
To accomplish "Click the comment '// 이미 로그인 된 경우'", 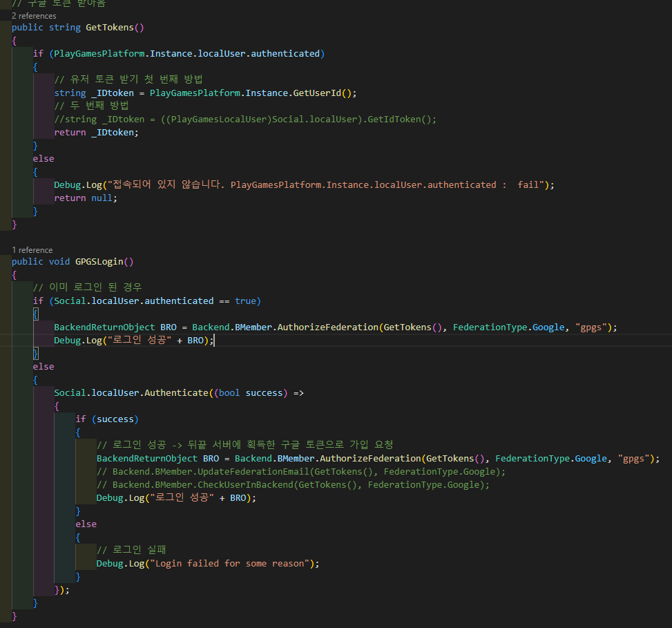I will coord(88,287).
